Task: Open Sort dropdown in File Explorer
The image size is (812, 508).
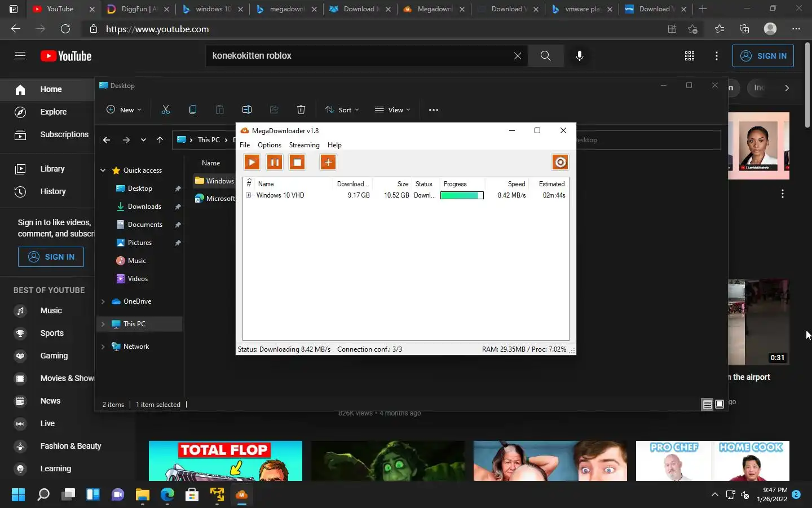Action: pos(342,110)
